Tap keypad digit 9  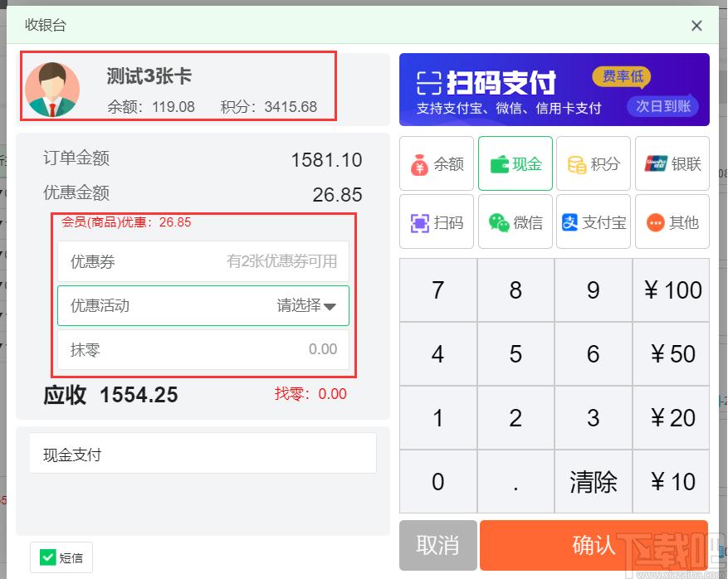pos(593,290)
